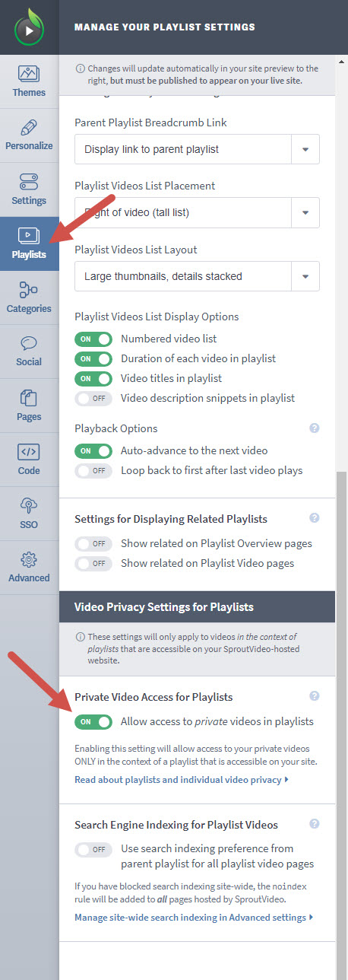This screenshot has width=348, height=980.
Task: Open the Advanced section
Action: (30, 568)
